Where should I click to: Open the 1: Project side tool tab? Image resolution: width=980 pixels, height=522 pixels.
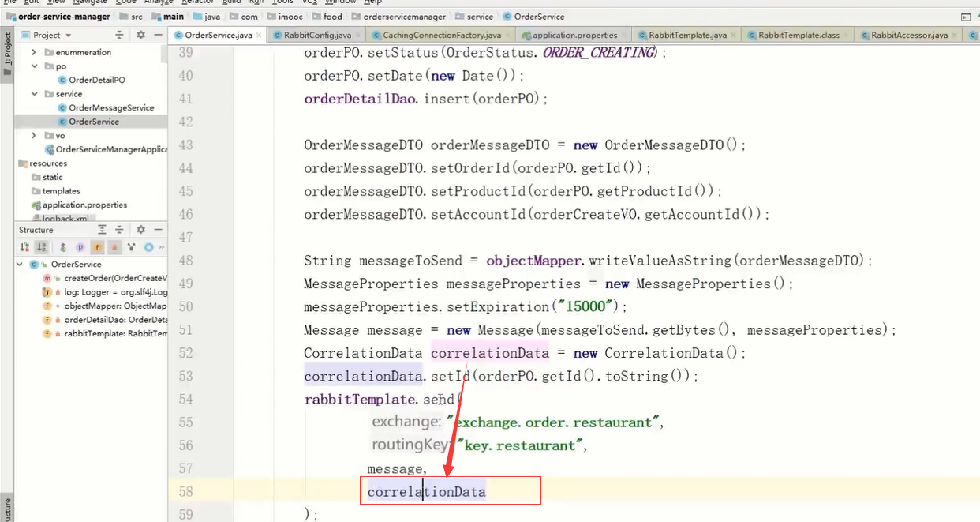(7, 54)
